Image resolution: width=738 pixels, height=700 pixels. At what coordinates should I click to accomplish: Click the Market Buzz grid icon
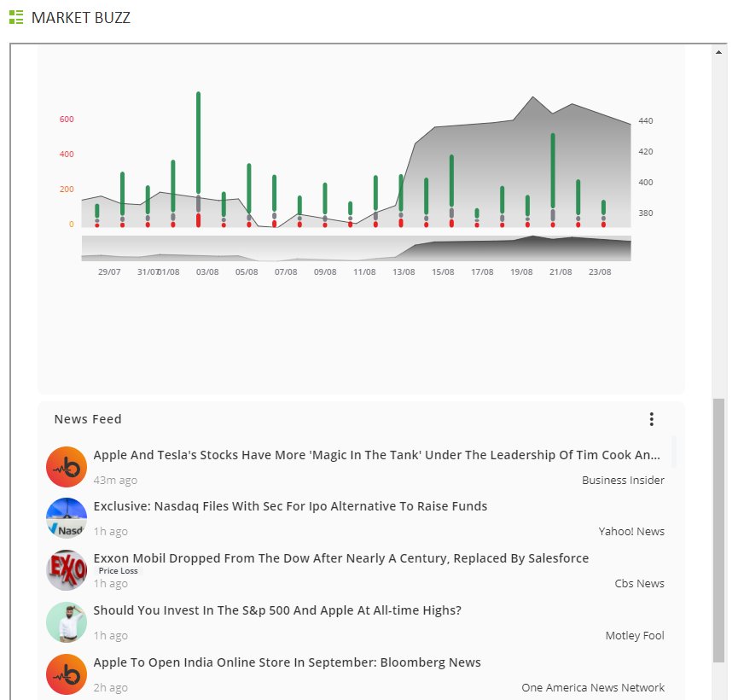[x=16, y=17]
